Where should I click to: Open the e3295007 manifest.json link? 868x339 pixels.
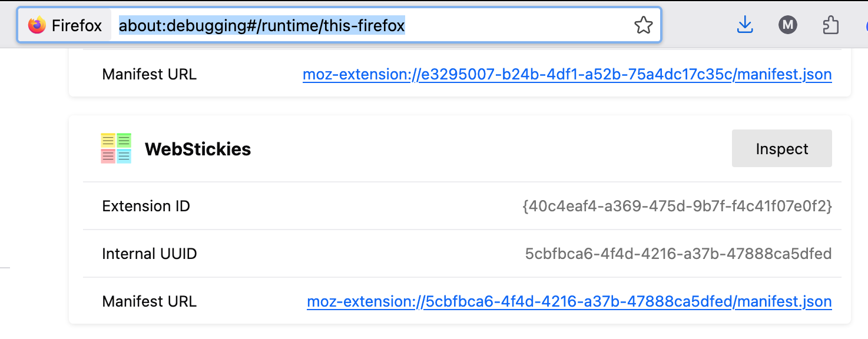click(x=566, y=75)
